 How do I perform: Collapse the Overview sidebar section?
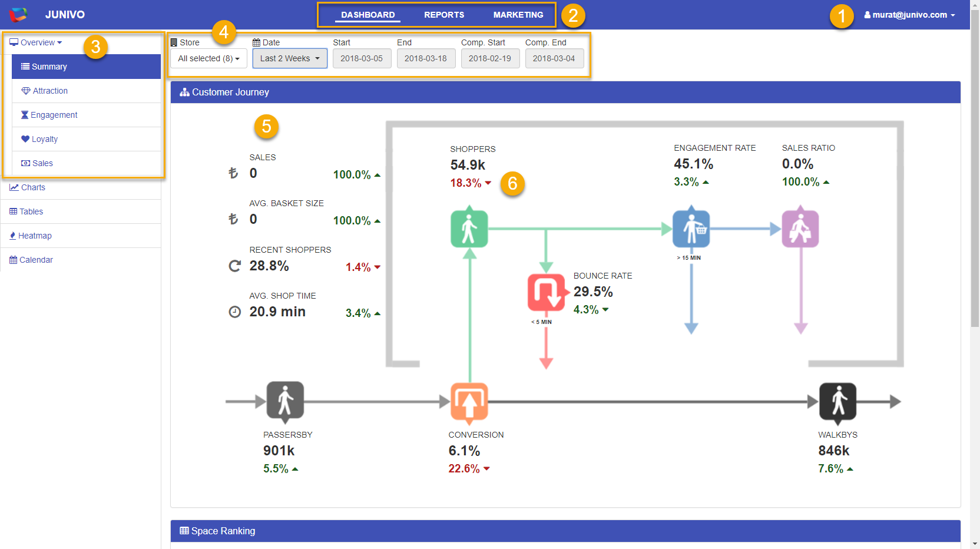(37, 42)
